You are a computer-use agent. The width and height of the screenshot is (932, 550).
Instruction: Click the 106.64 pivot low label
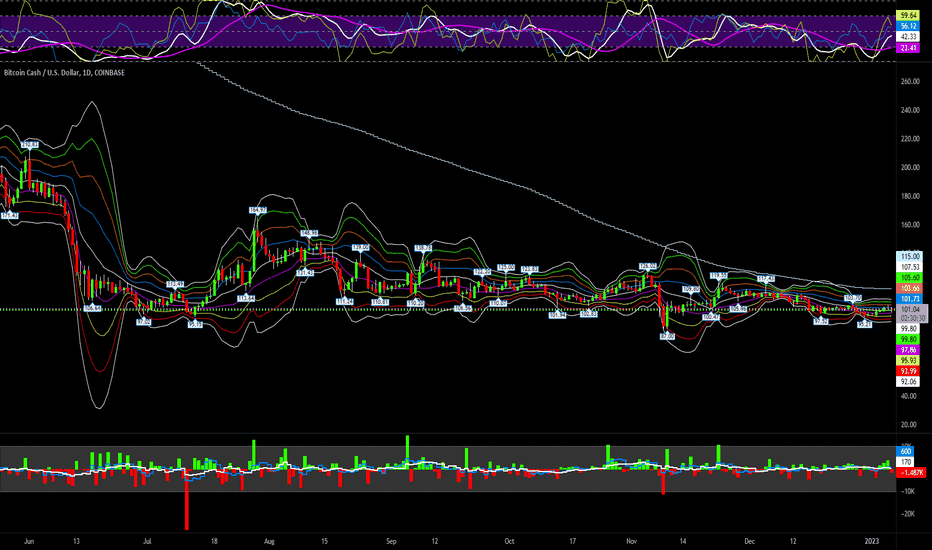click(93, 308)
